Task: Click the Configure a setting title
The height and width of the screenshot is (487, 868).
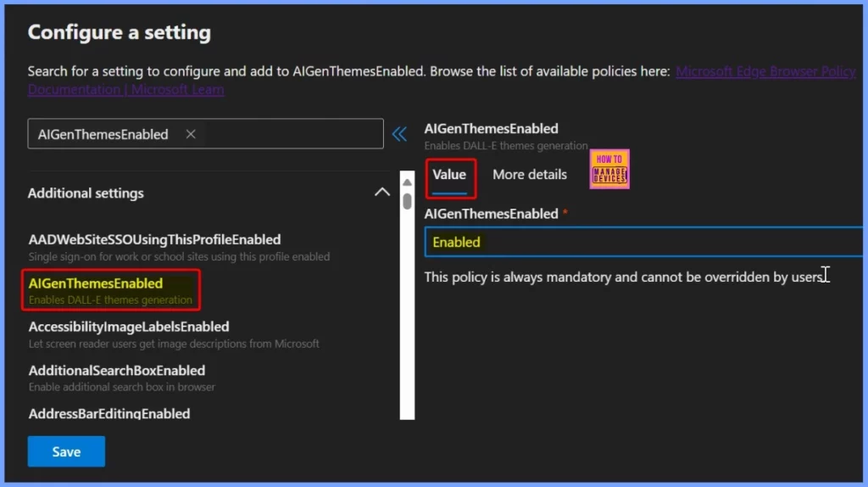Action: (x=119, y=32)
